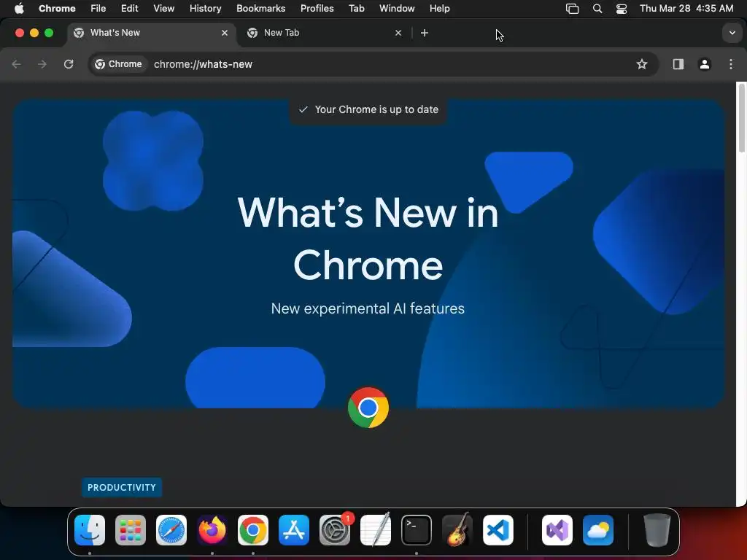Open System Settings from the dock
Screen dimensions: 747x560
(x=335, y=530)
